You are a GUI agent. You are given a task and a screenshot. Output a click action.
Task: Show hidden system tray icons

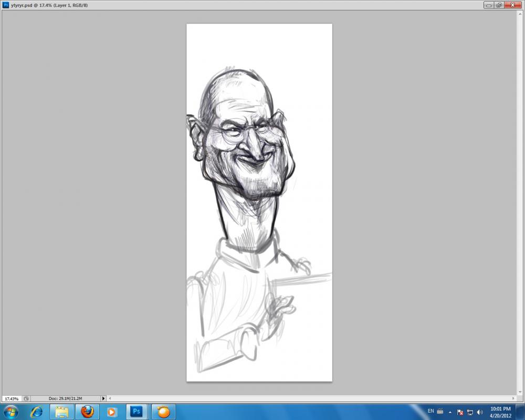[x=450, y=412]
